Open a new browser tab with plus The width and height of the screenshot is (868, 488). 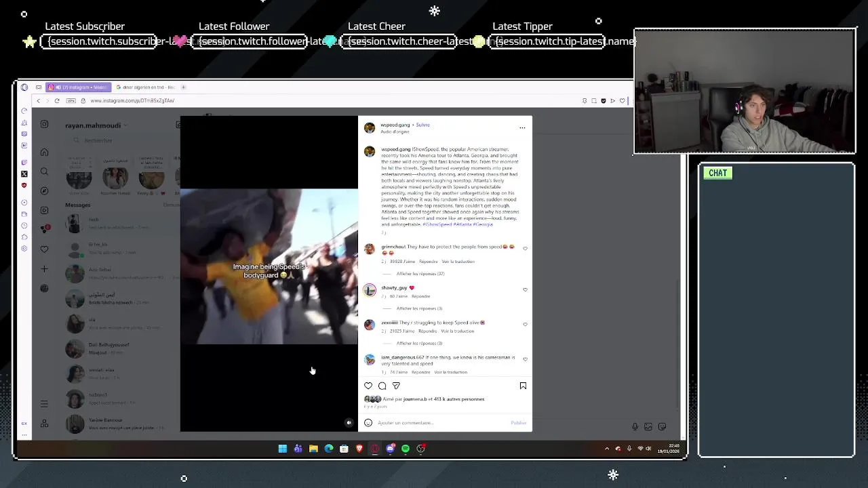click(183, 87)
